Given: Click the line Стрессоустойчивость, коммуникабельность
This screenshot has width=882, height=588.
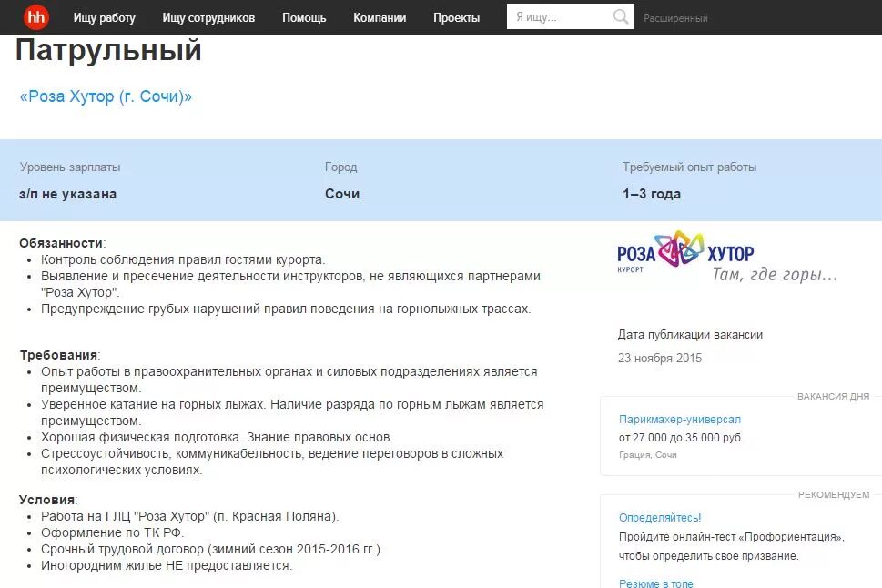Looking at the screenshot, I should 272,461.
